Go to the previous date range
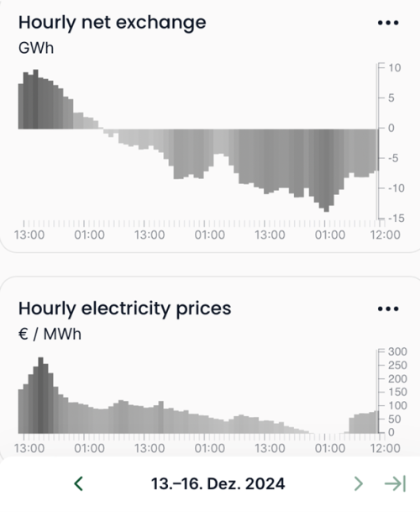This screenshot has width=420, height=512. click(79, 483)
